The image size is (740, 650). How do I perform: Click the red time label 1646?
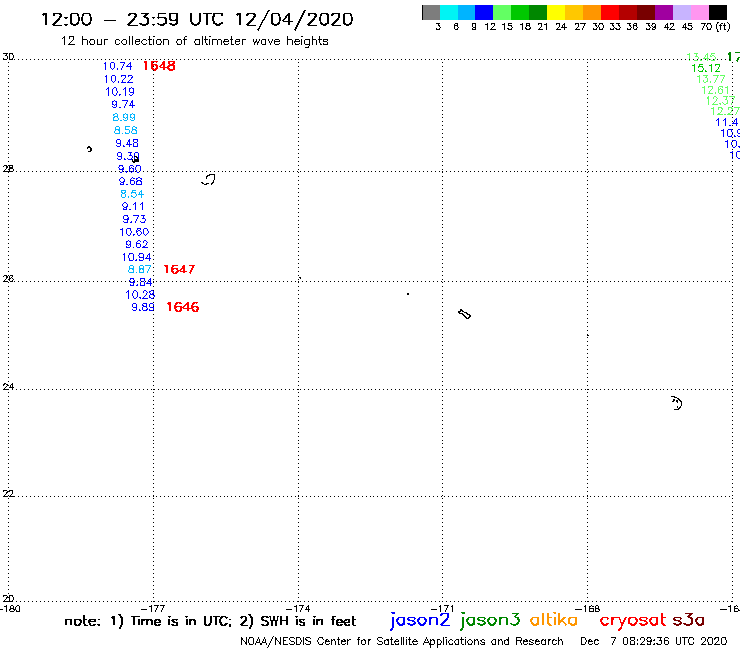(x=183, y=307)
